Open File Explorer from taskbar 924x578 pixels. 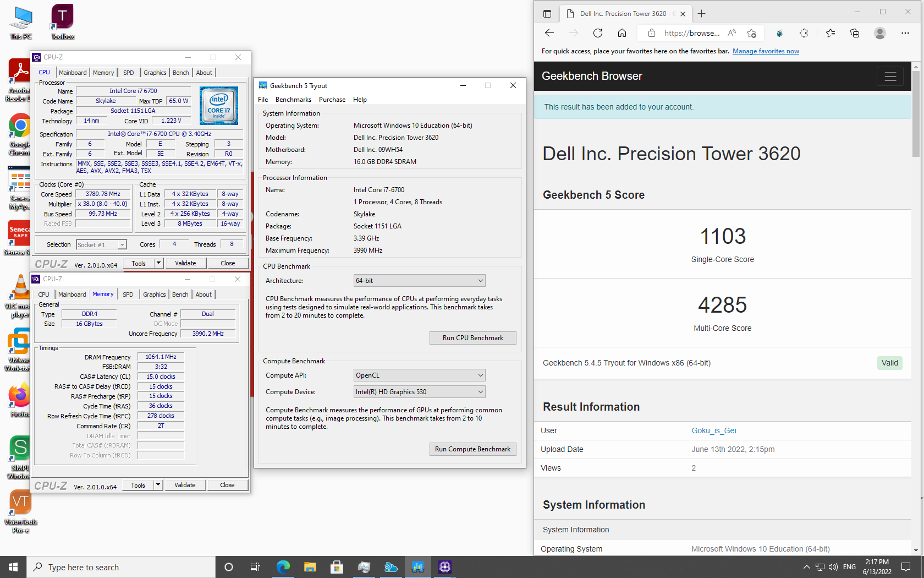[x=310, y=567]
